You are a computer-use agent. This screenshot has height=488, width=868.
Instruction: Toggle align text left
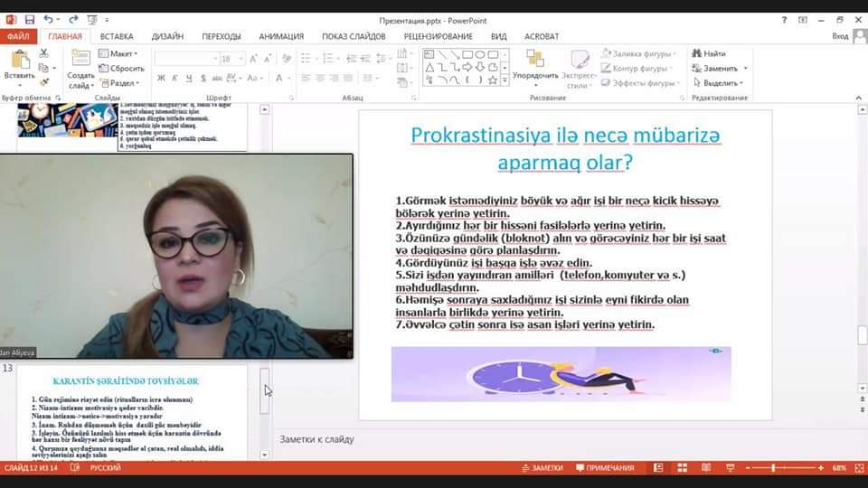coord(306,78)
